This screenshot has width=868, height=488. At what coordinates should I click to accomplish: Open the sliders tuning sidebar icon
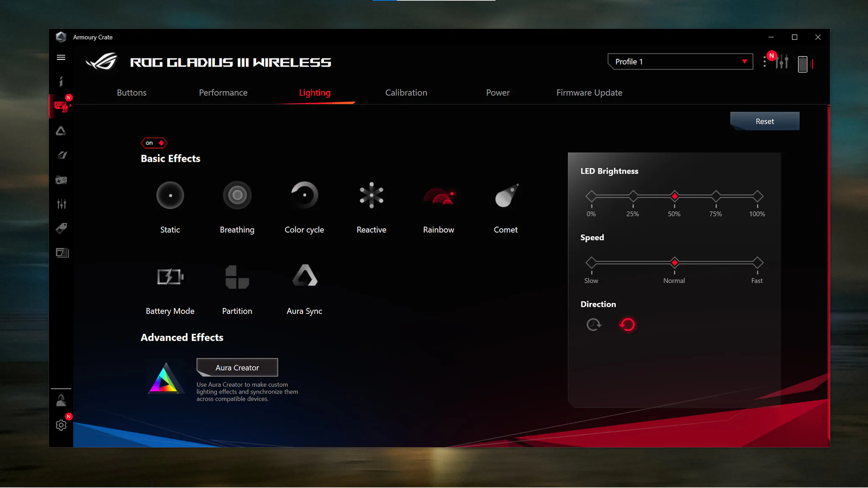(x=61, y=204)
